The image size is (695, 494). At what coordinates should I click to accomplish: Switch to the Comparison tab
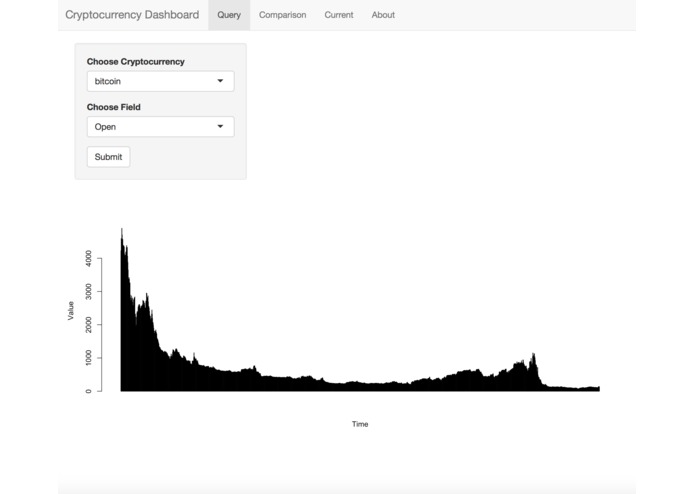(x=282, y=15)
